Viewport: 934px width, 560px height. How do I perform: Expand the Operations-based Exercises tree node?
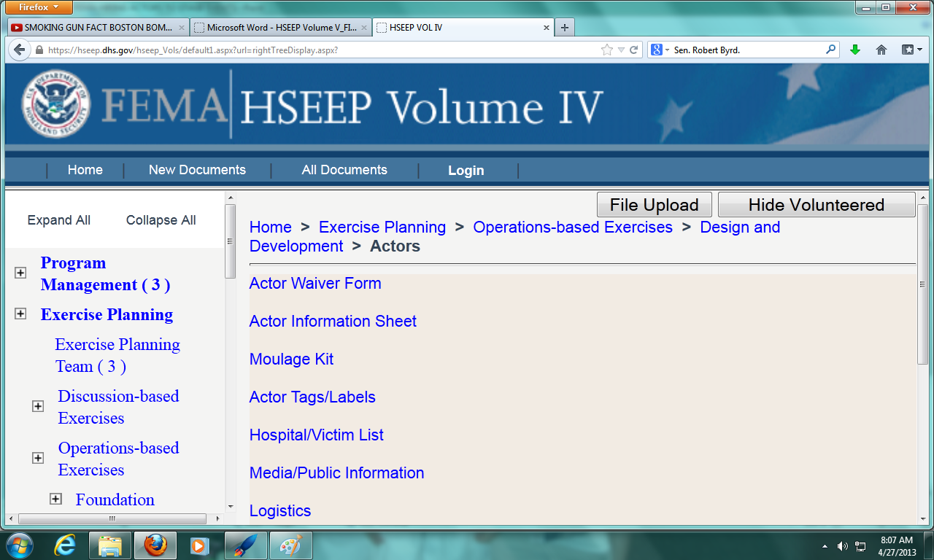(x=38, y=458)
